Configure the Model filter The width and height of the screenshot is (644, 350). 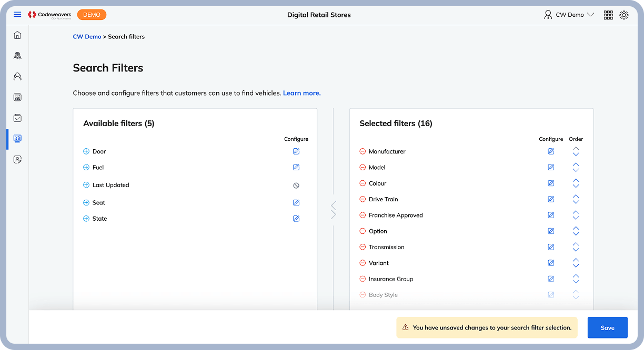(x=551, y=167)
